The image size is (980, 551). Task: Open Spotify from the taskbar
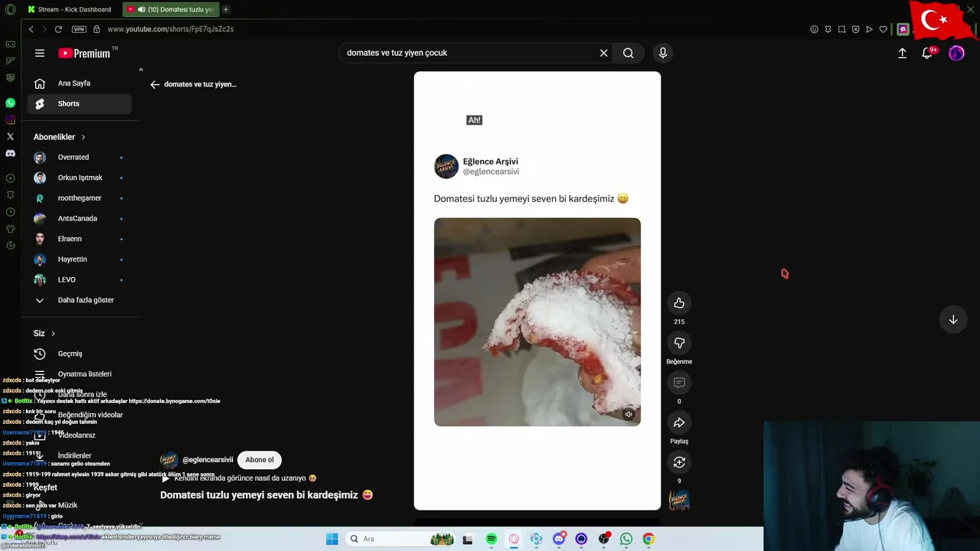(x=492, y=539)
